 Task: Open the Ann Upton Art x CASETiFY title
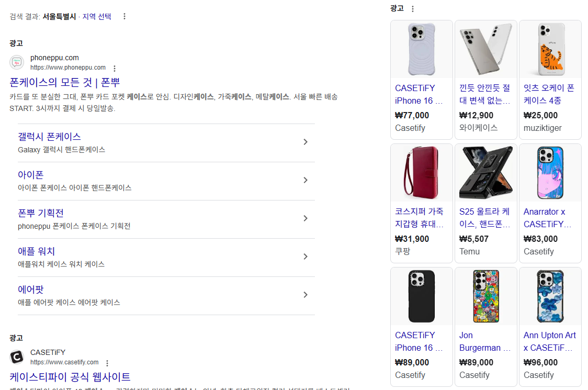[550, 341]
